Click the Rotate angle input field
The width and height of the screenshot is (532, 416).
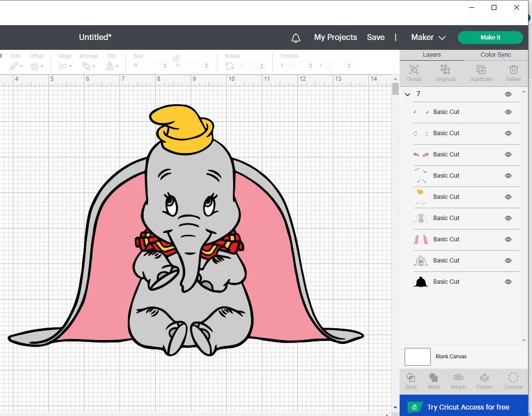[x=249, y=66]
